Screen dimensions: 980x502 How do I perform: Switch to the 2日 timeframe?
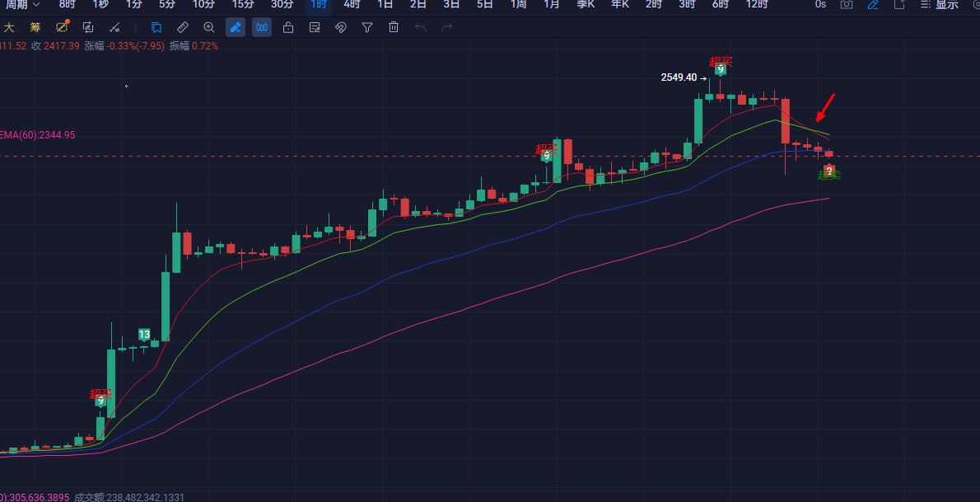point(418,4)
